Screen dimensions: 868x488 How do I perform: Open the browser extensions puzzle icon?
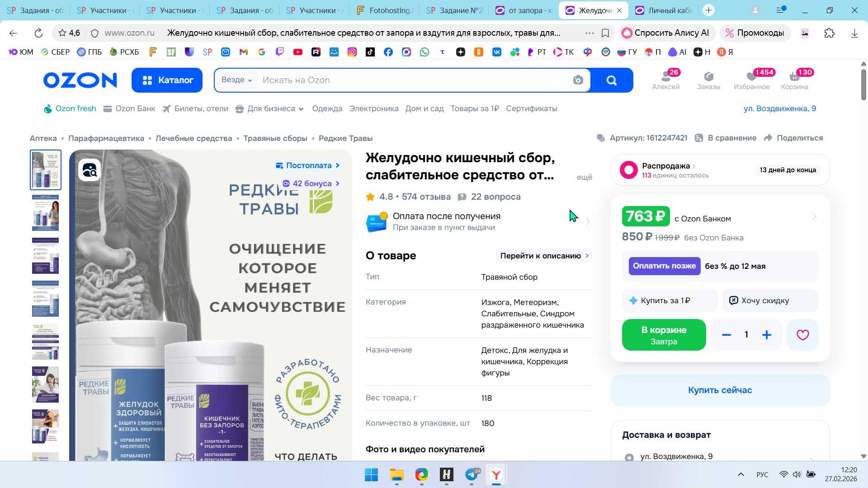point(829,33)
